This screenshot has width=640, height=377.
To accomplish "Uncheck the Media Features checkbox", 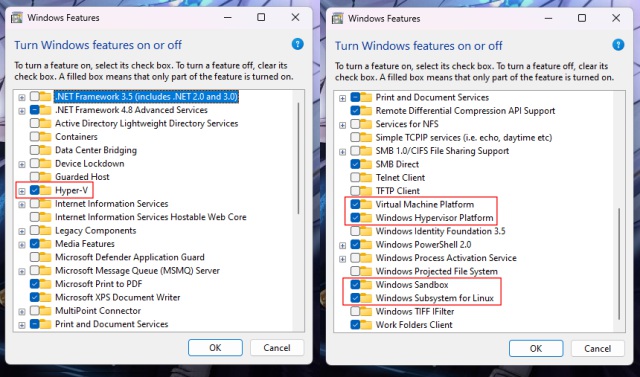I will click(x=35, y=244).
